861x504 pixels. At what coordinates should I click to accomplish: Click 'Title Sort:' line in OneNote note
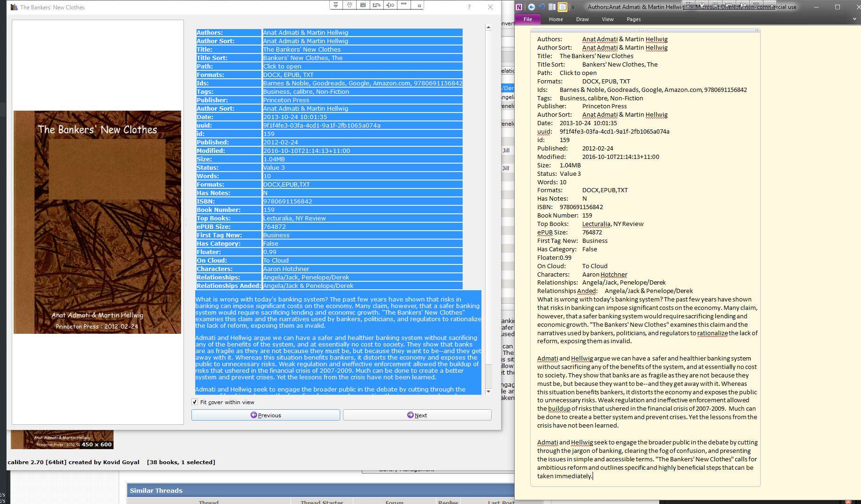(597, 64)
